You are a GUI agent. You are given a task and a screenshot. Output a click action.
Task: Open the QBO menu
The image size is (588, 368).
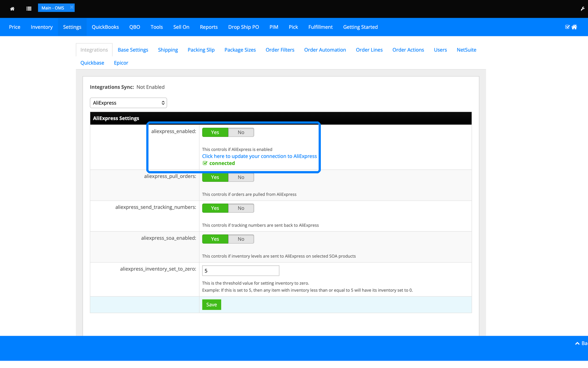[x=135, y=27]
